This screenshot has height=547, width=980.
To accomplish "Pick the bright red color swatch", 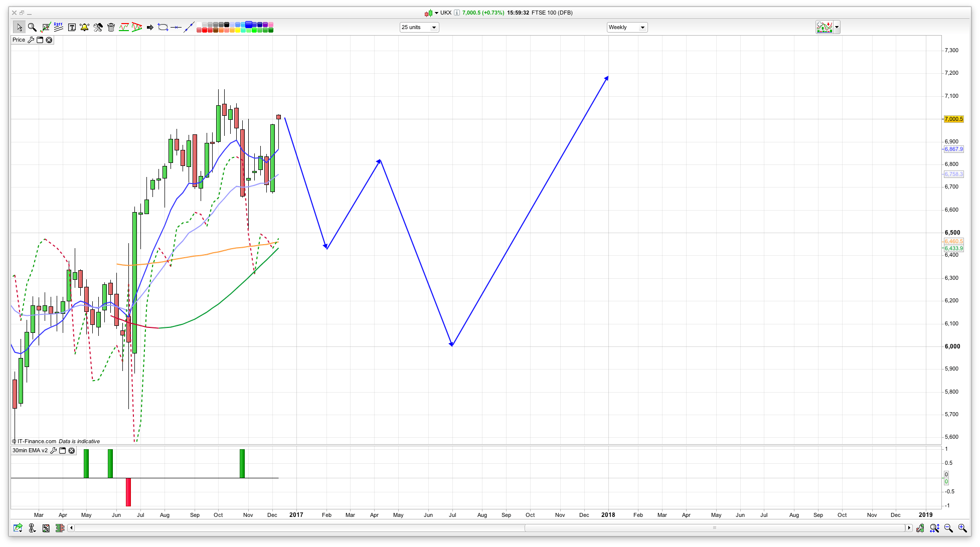I will [205, 30].
